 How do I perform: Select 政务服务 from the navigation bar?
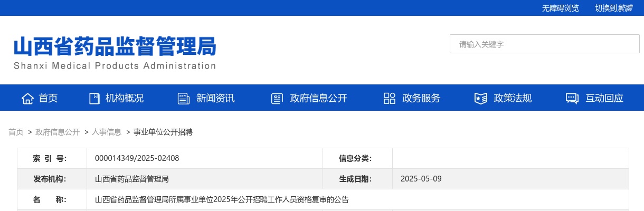click(421, 98)
